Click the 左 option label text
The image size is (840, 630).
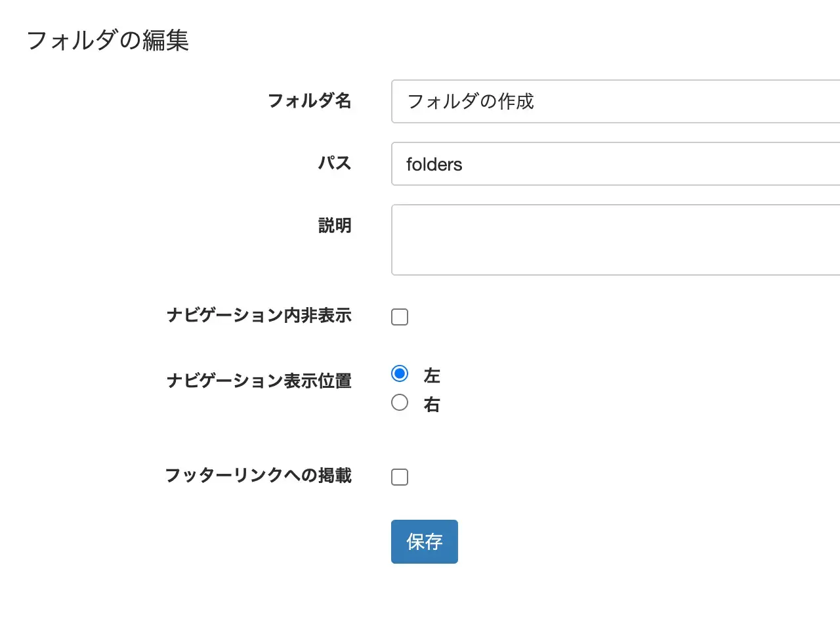[x=432, y=376]
